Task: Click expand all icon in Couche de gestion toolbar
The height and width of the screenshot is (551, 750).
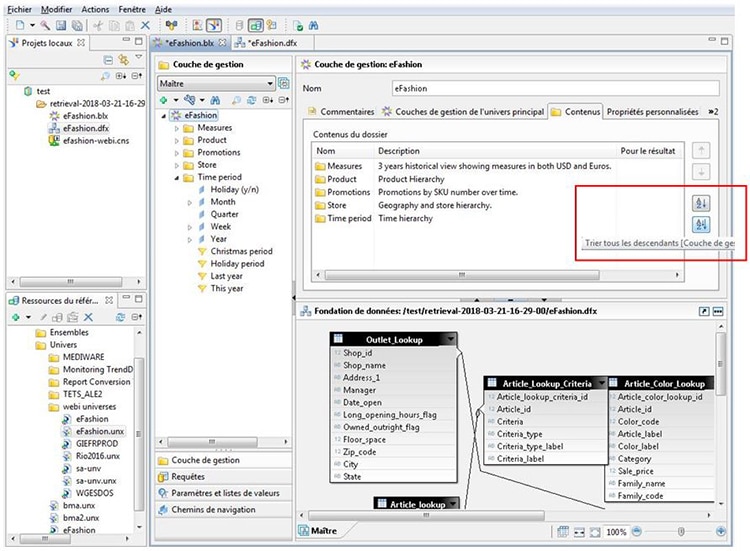Action: point(268,100)
